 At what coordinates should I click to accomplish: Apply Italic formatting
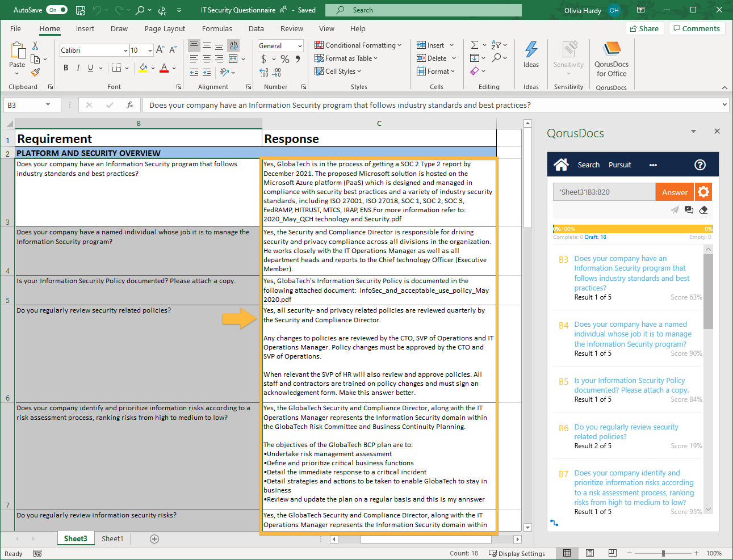pyautogui.click(x=78, y=68)
